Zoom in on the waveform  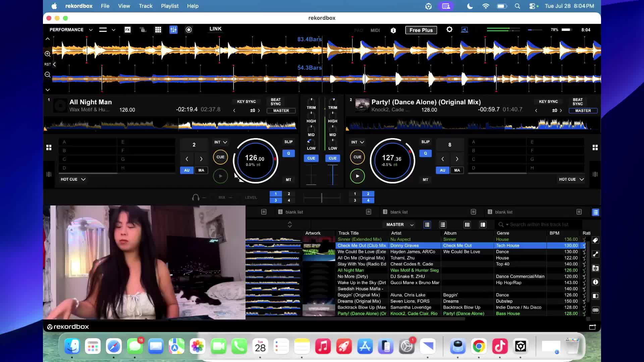pos(48,54)
